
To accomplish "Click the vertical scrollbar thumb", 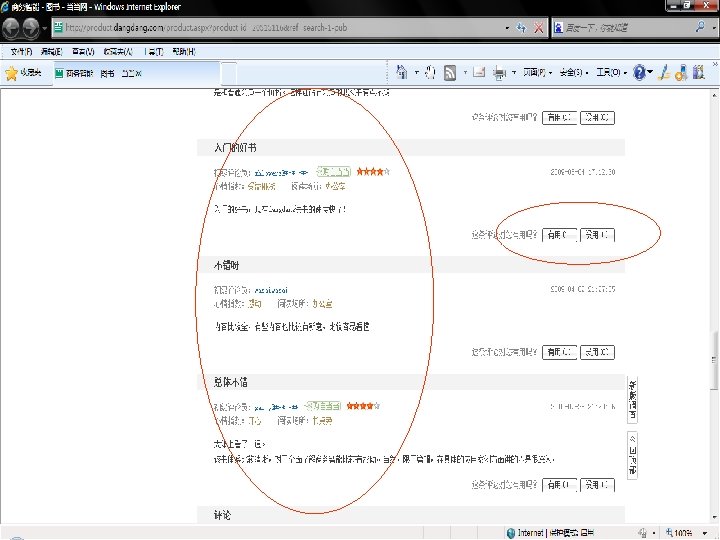I will pyautogui.click(x=714, y=360).
